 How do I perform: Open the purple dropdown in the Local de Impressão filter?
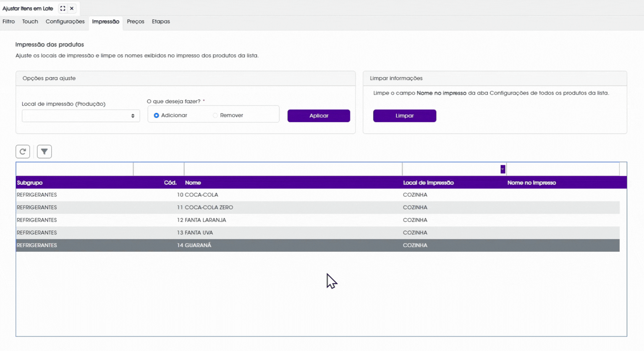(x=503, y=169)
